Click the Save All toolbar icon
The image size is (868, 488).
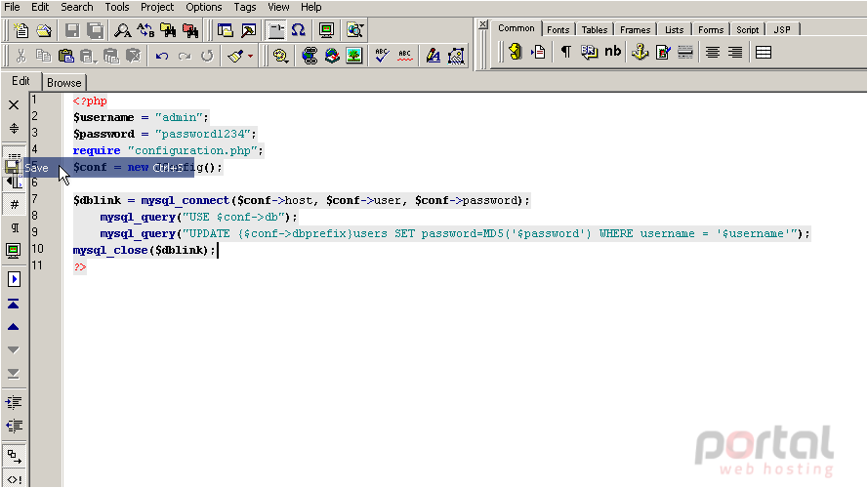pyautogui.click(x=96, y=30)
